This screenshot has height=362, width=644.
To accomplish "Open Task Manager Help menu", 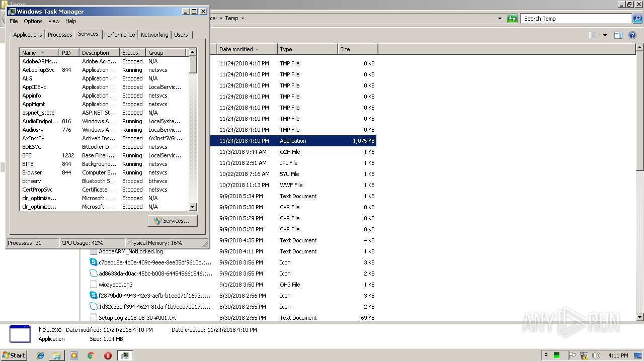I will click(x=71, y=21).
